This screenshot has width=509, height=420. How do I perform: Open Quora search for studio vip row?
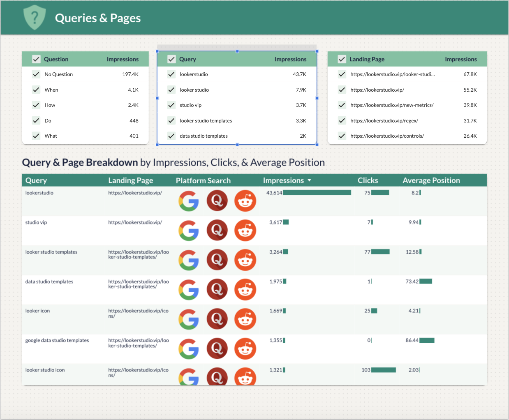[x=217, y=230]
